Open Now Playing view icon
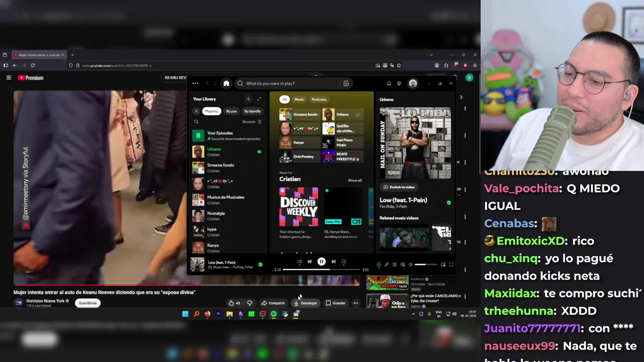The image size is (644, 362). (x=379, y=264)
